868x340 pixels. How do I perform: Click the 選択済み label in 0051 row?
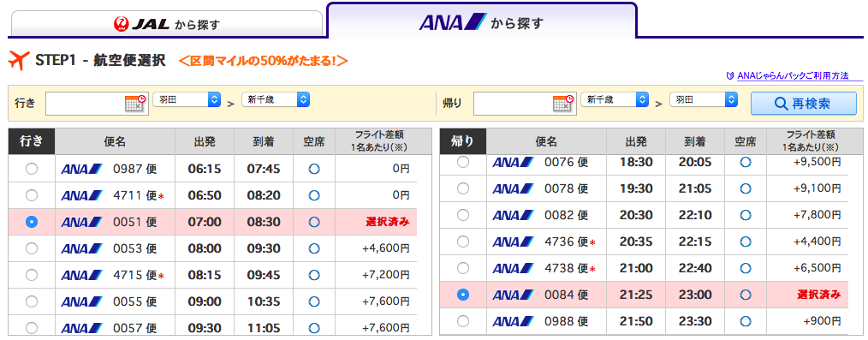click(x=388, y=222)
